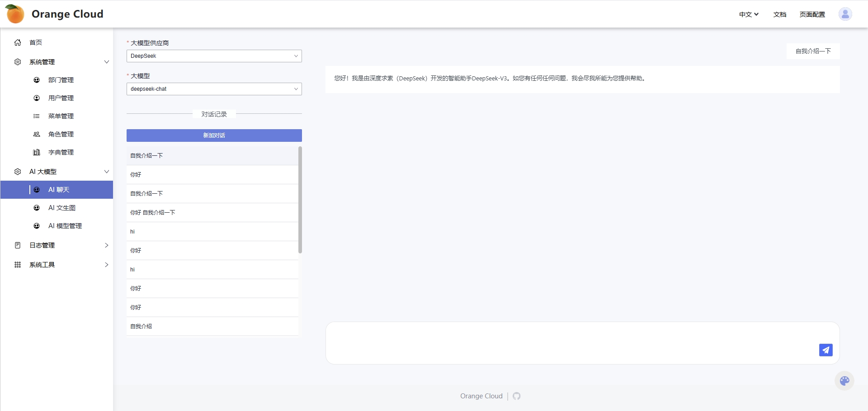Click the DeepSeek assistant reply text
This screenshot has width=868, height=411.
(490, 78)
